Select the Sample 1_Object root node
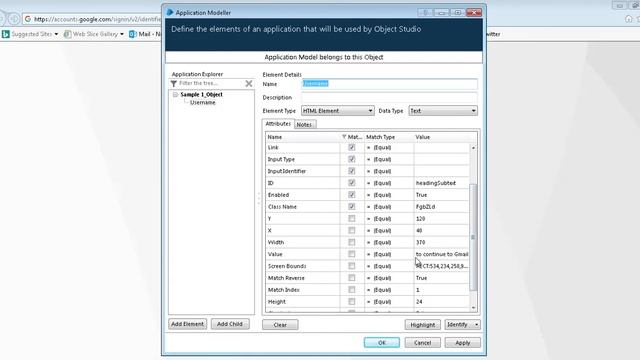This screenshot has height=360, width=640. 201,94
